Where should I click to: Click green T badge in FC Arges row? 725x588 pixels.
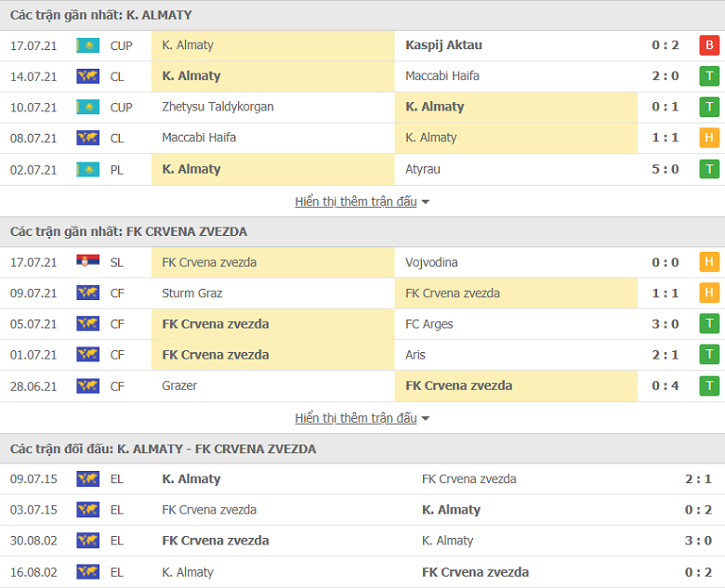(709, 323)
